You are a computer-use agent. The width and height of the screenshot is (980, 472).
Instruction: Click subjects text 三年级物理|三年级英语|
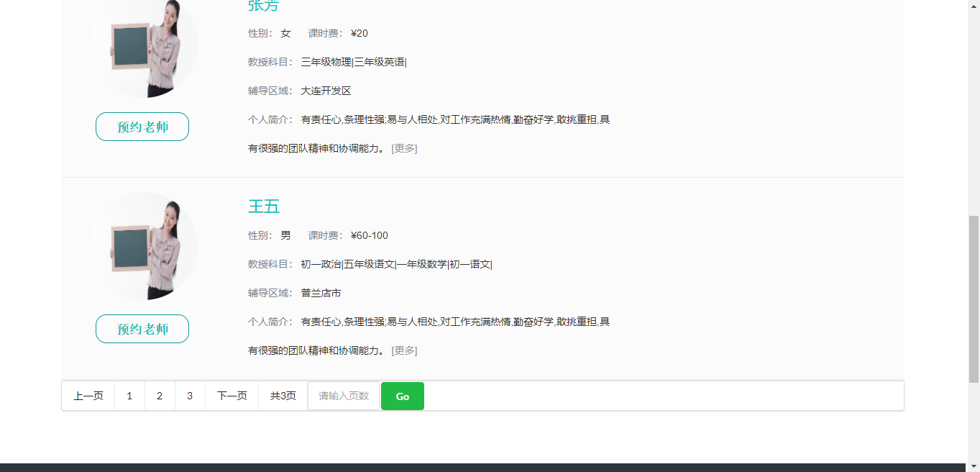point(354,62)
